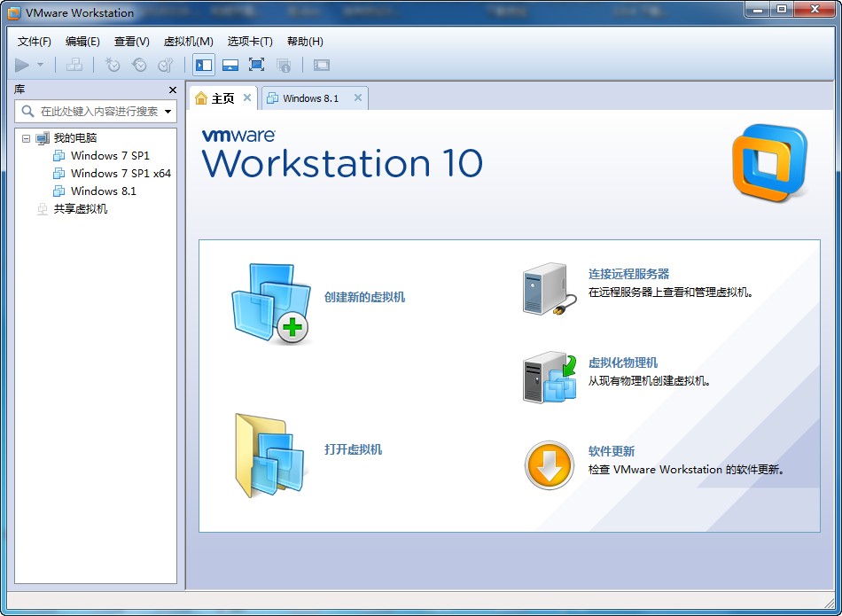
Task: Click the Unity mode icon on the toolbar
Action: pos(284,64)
